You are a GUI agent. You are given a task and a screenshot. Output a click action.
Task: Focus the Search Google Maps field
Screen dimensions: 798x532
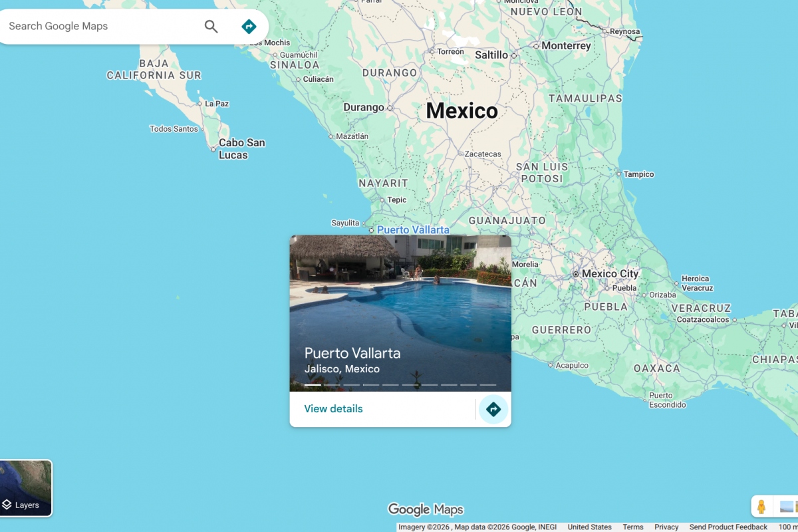coord(100,27)
